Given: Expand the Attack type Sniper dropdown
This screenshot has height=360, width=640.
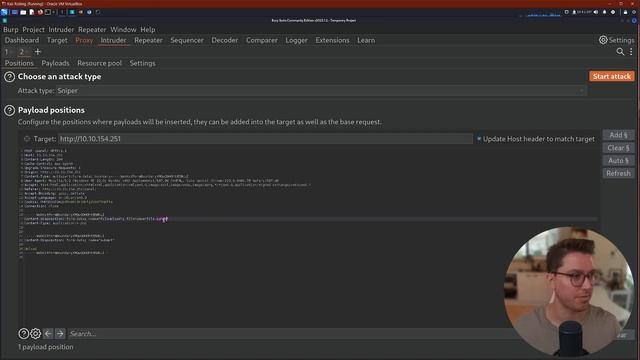Looking at the screenshot, I should click(322, 91).
